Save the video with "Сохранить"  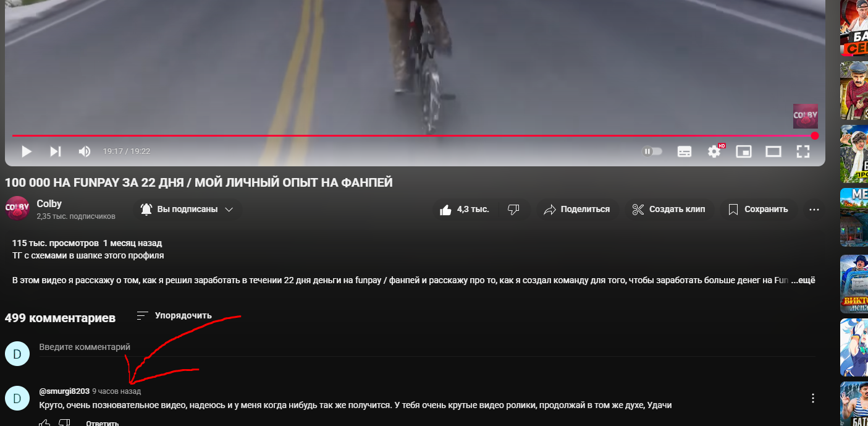point(758,210)
